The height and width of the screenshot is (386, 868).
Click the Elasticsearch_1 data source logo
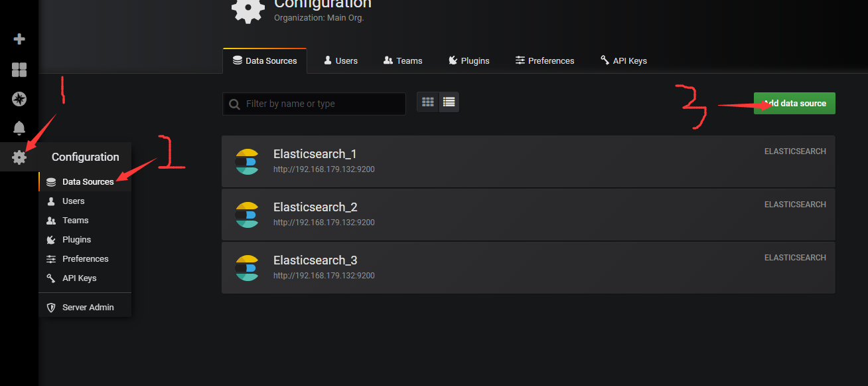[x=247, y=161]
